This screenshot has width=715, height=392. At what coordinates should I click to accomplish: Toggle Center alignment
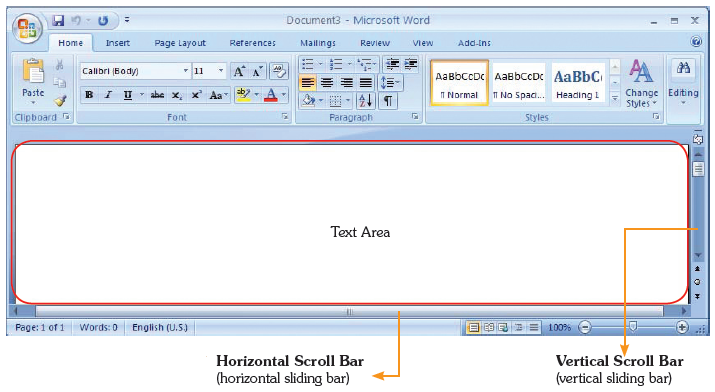[327, 83]
